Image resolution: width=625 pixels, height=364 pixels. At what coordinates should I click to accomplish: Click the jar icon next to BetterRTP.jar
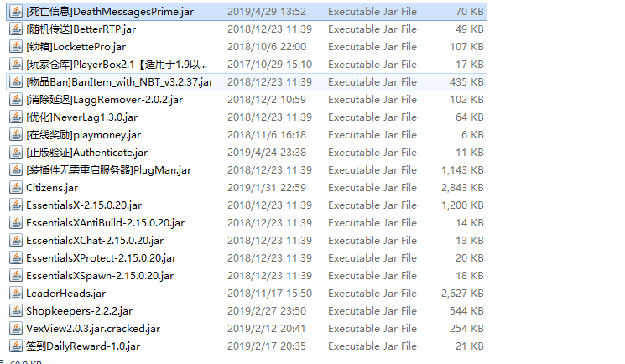pyautogui.click(x=16, y=29)
